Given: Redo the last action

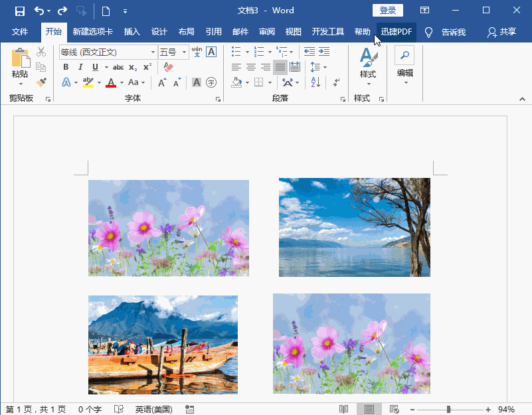Looking at the screenshot, I should (x=62, y=11).
